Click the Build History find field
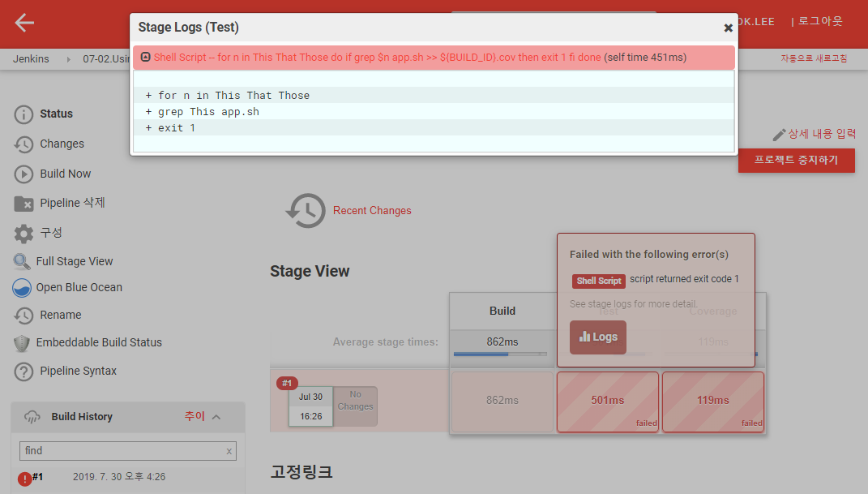Viewport: 868px width, 494px height. point(120,451)
